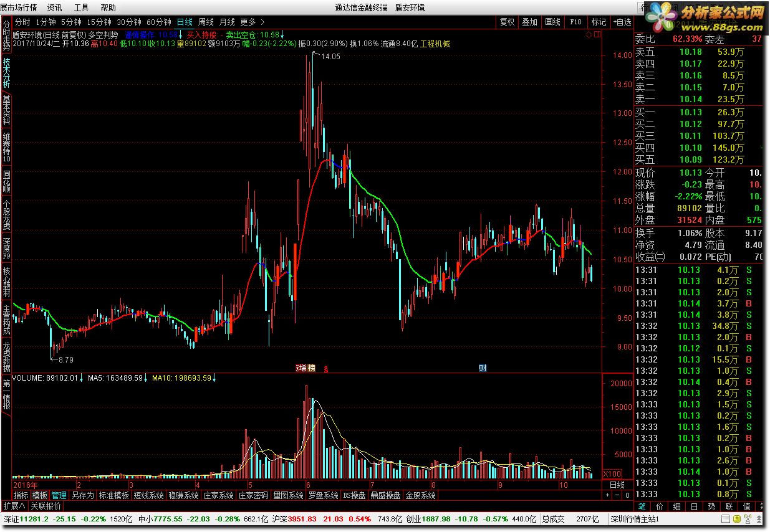Select the 标准模板 template
770x532 pixels.
pos(113,495)
